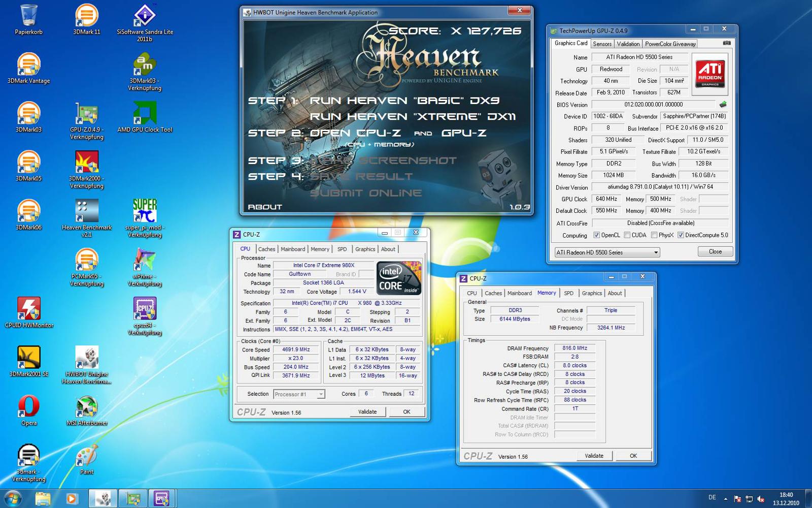Screen dimensions: 812x508
Task: Open HWBOT Unigine Heaven Benchmark desktop icon
Action: click(x=86, y=365)
